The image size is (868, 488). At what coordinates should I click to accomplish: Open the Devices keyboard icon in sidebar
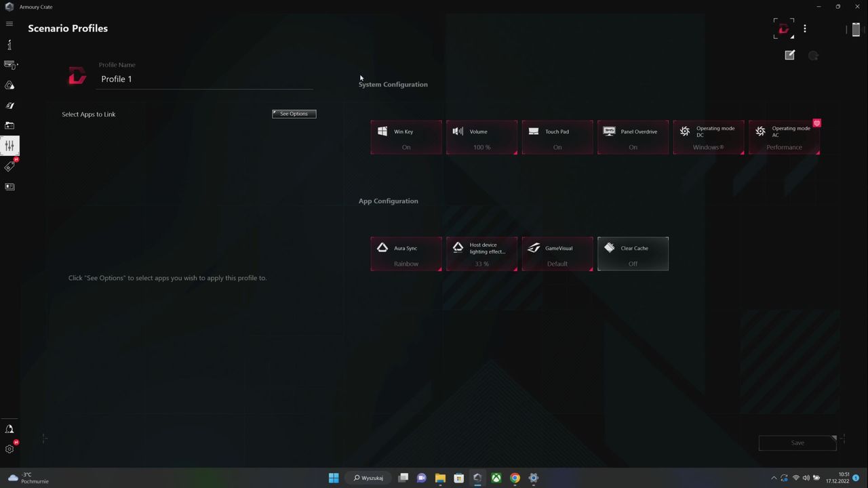pyautogui.click(x=9, y=65)
